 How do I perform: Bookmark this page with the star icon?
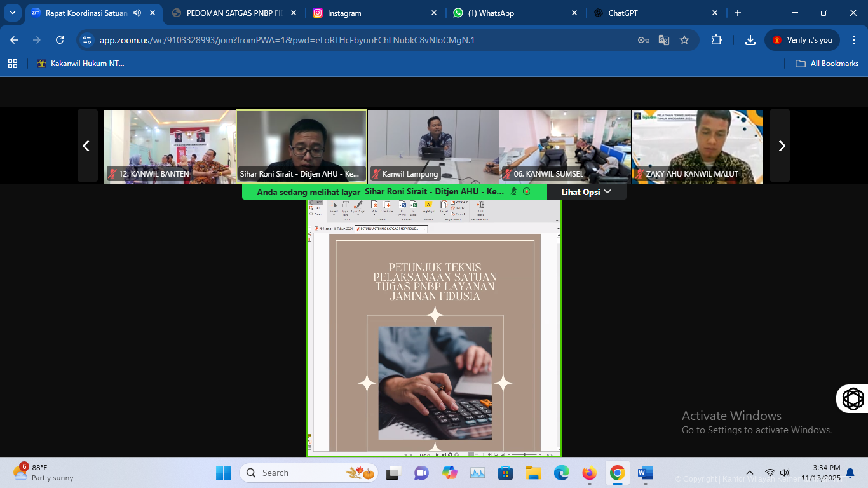[684, 40]
